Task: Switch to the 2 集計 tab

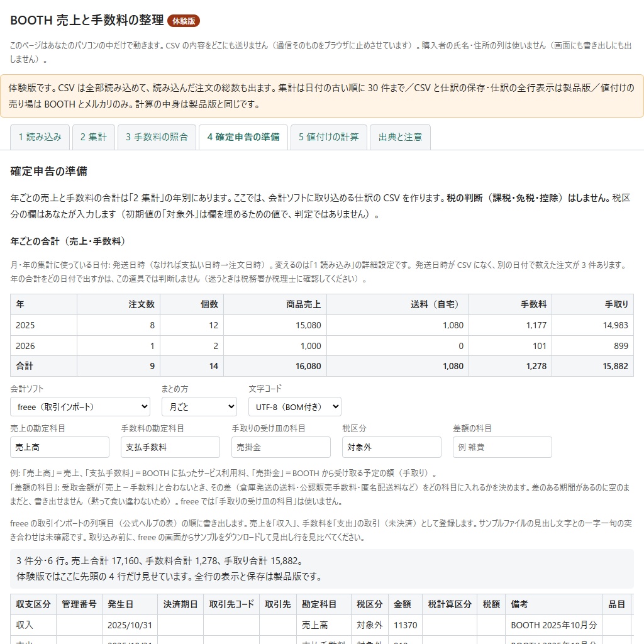Action: (94, 136)
